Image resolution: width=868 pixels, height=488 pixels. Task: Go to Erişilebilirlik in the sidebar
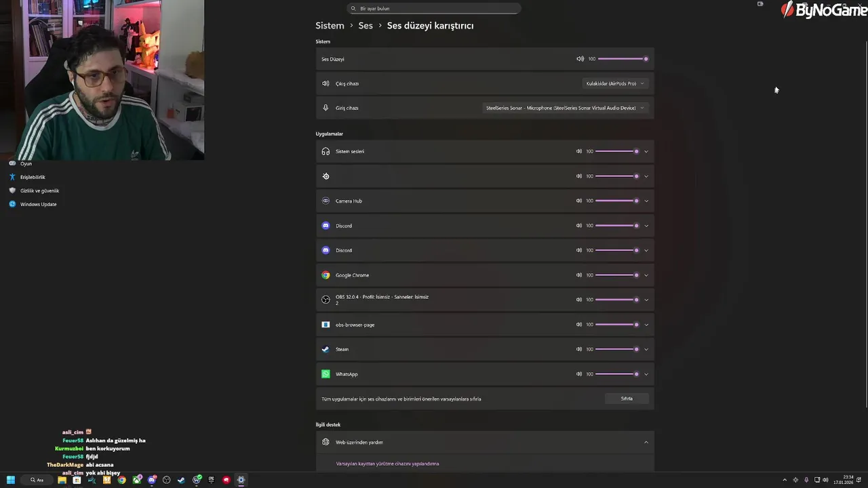[x=33, y=177]
